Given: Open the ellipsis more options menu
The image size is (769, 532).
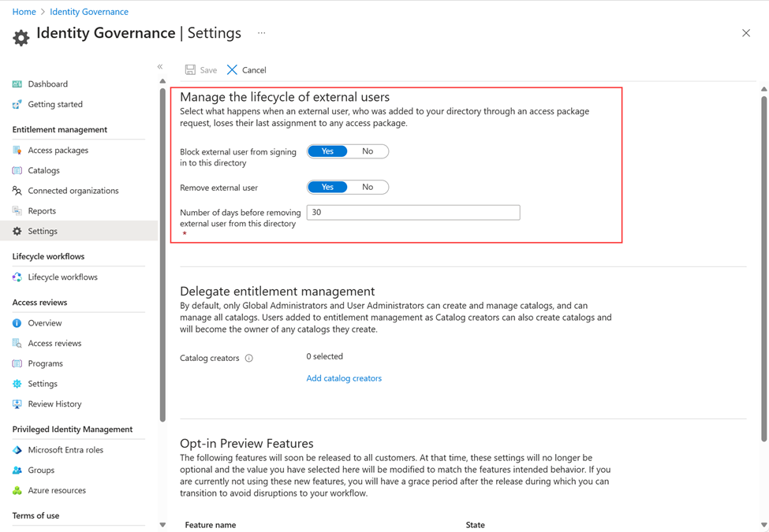Looking at the screenshot, I should tap(262, 33).
